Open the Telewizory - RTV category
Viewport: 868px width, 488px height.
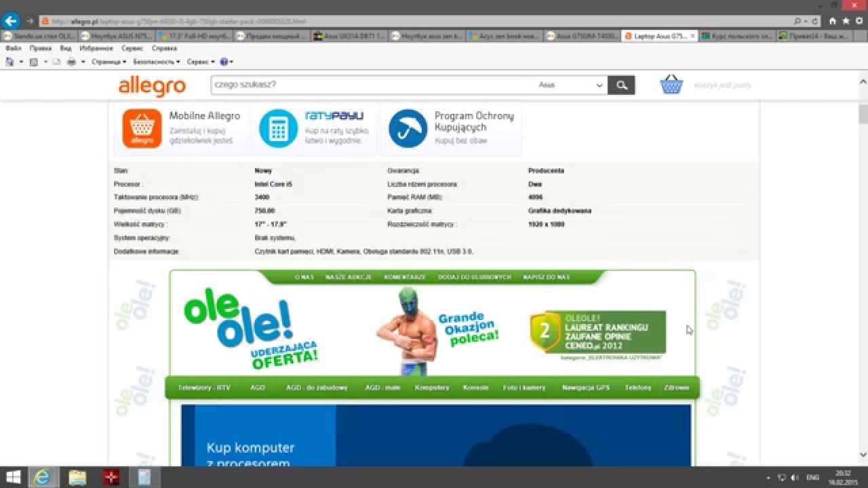pyautogui.click(x=204, y=388)
